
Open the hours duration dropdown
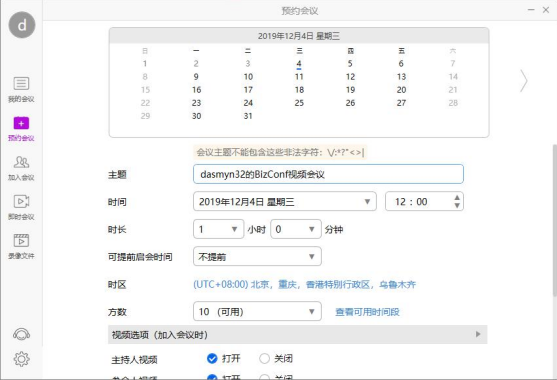pyautogui.click(x=218, y=229)
